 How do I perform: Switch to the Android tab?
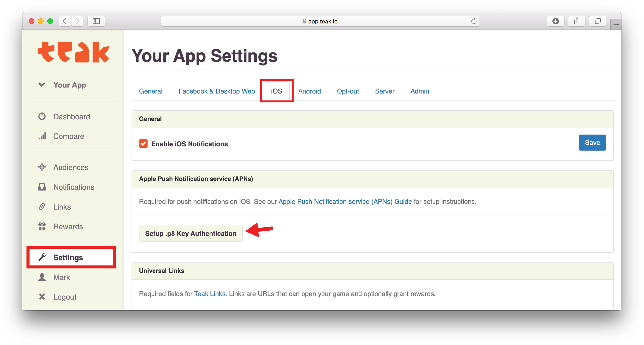tap(309, 91)
